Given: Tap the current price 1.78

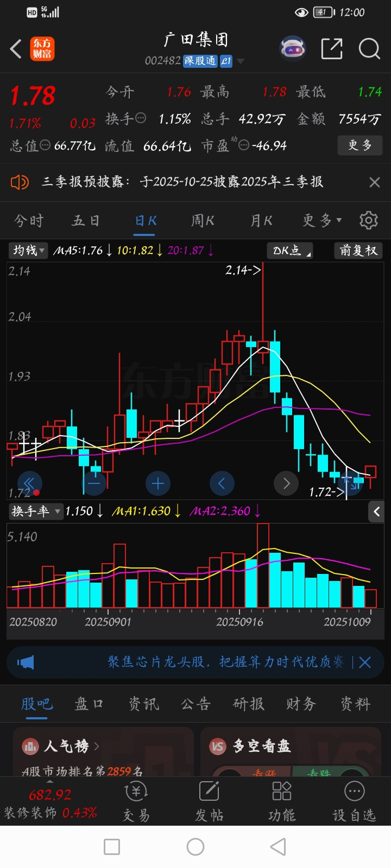Looking at the screenshot, I should (x=33, y=96).
